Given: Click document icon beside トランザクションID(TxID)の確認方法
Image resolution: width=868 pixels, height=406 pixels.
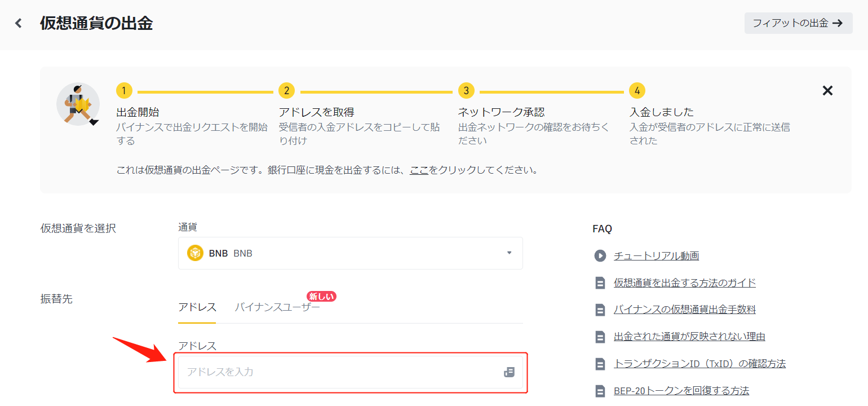Looking at the screenshot, I should pos(600,364).
